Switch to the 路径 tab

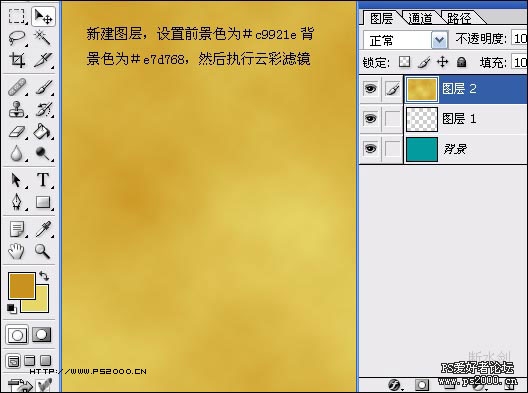459,18
